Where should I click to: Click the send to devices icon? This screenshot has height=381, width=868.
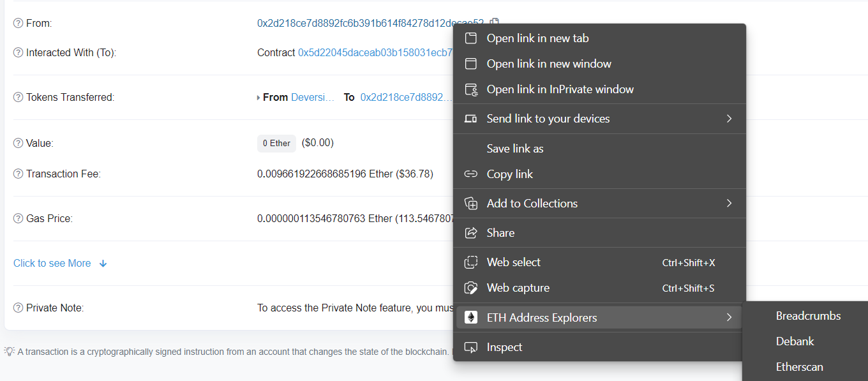pyautogui.click(x=471, y=119)
